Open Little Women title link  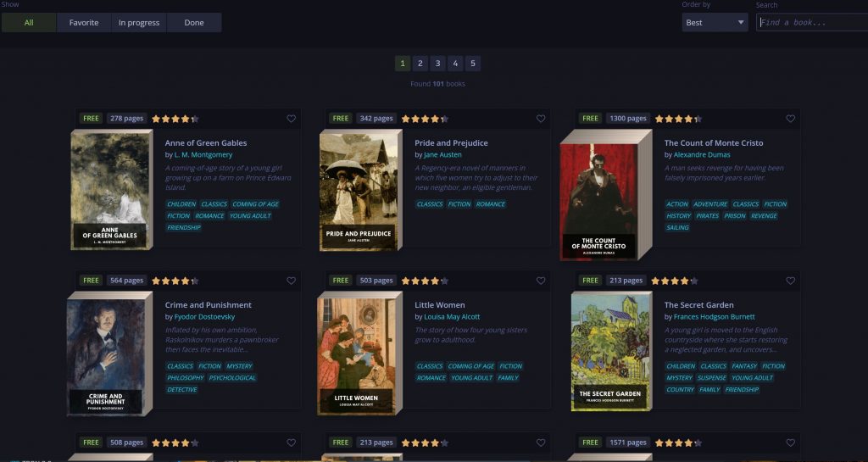click(x=440, y=305)
